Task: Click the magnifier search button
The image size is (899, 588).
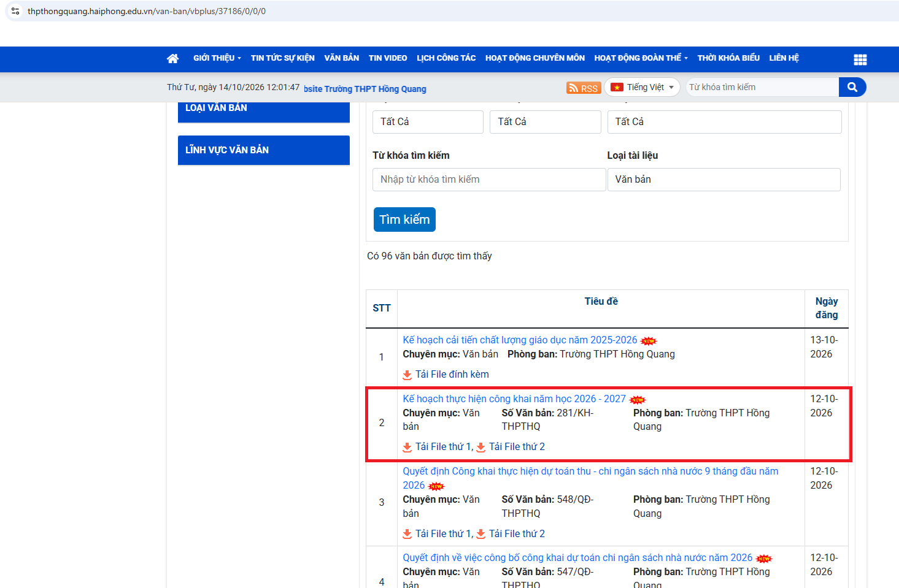Action: pyautogui.click(x=852, y=87)
